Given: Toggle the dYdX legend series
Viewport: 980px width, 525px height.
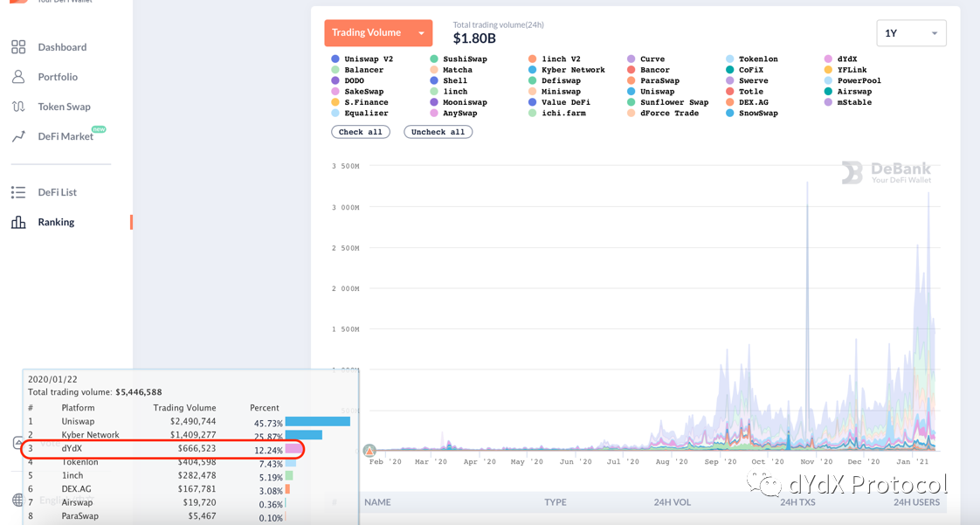Looking at the screenshot, I should [x=846, y=59].
